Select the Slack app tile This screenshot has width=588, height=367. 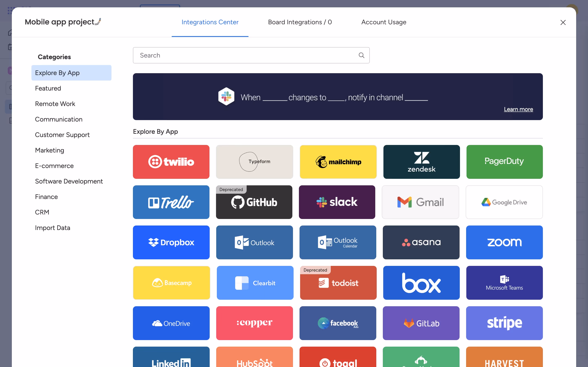pos(337,202)
